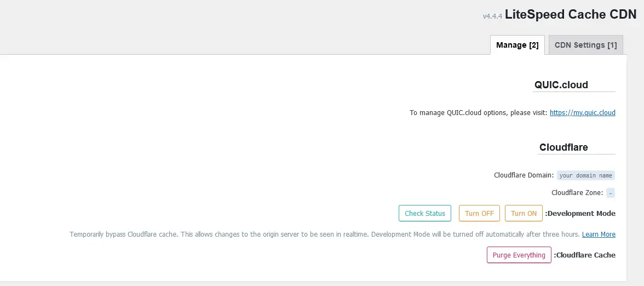Viewport: 644px width, 286px height.
Task: Click the LiteSpeed Cache CDN title
Action: 571,14
